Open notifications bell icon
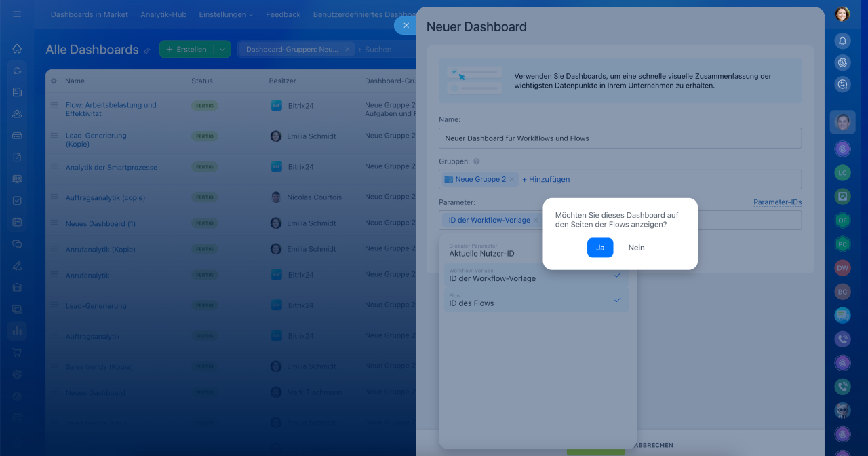Screen dimensions: 868x456 (x=842, y=41)
